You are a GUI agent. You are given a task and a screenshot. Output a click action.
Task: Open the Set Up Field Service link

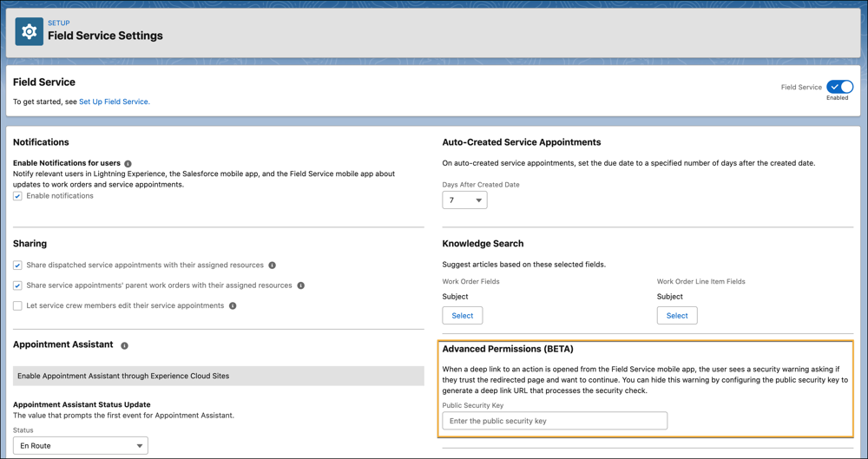tap(114, 102)
